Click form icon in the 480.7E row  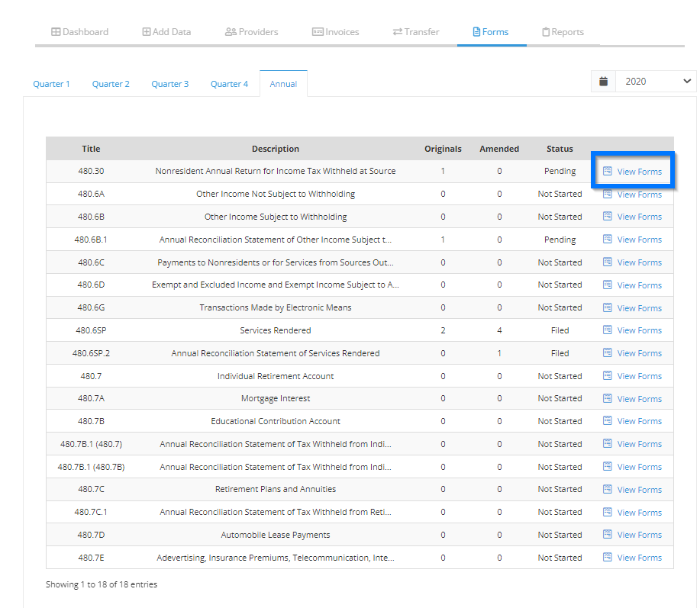[607, 557]
